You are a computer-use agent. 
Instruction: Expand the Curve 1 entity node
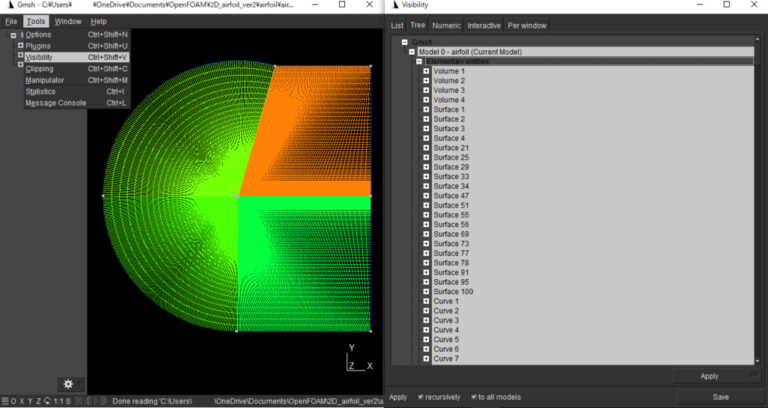[426, 301]
